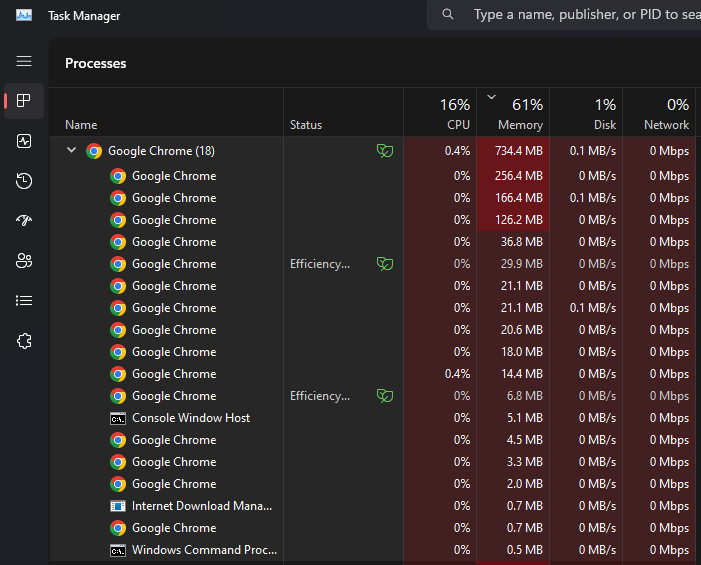This screenshot has height=565, width=701.
Task: Select the Chrome process using 18.0 MB
Action: pyautogui.click(x=373, y=352)
